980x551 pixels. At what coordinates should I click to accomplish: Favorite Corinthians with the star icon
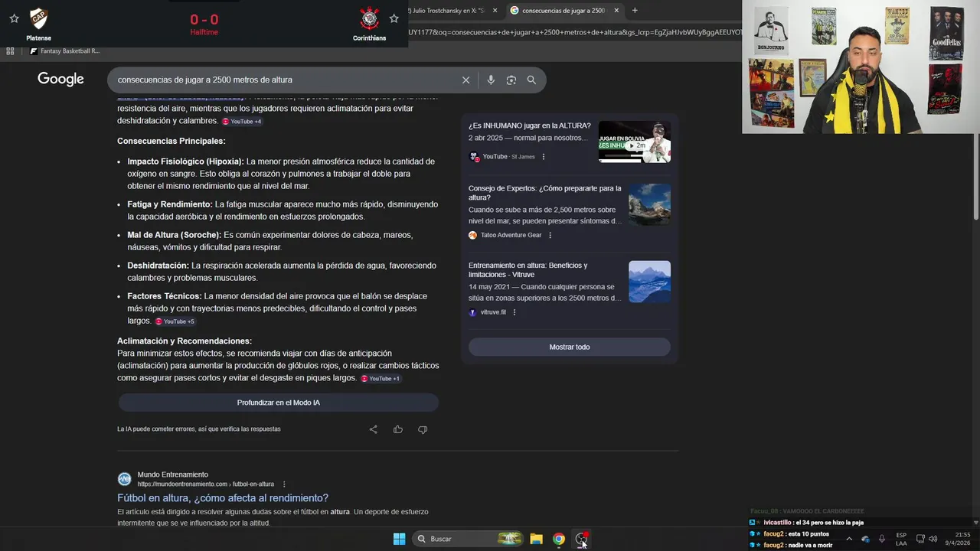pos(394,18)
